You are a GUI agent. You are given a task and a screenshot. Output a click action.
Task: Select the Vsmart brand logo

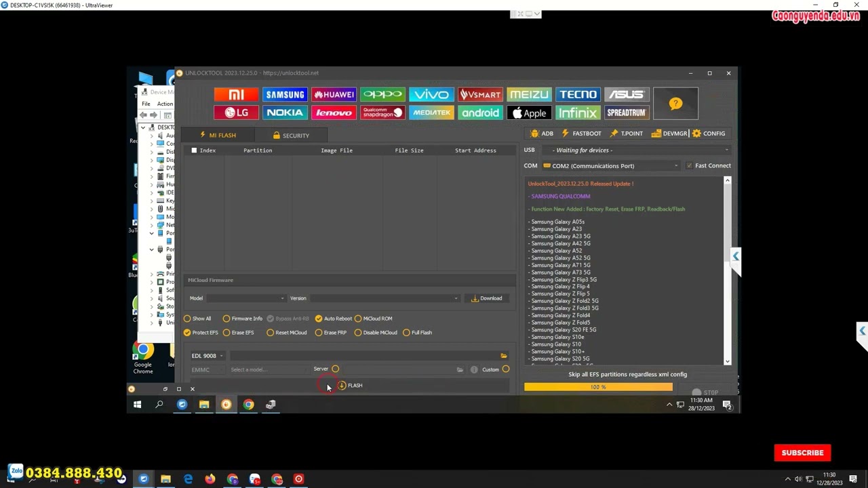pyautogui.click(x=480, y=95)
